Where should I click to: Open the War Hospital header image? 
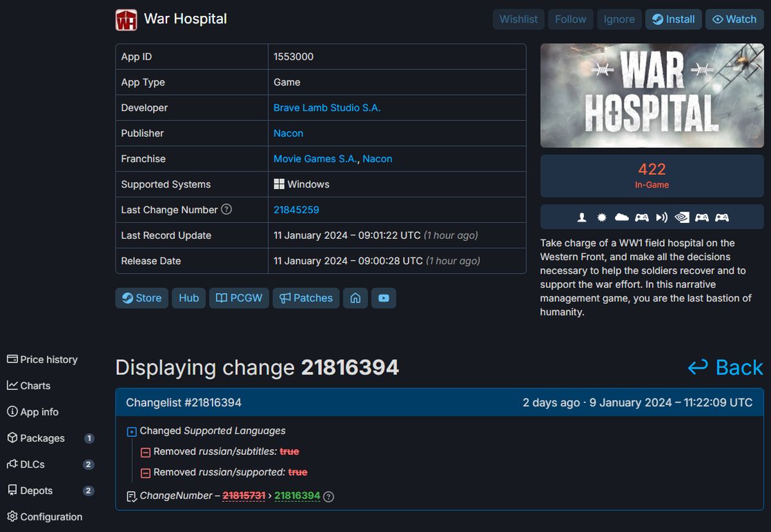(x=651, y=96)
